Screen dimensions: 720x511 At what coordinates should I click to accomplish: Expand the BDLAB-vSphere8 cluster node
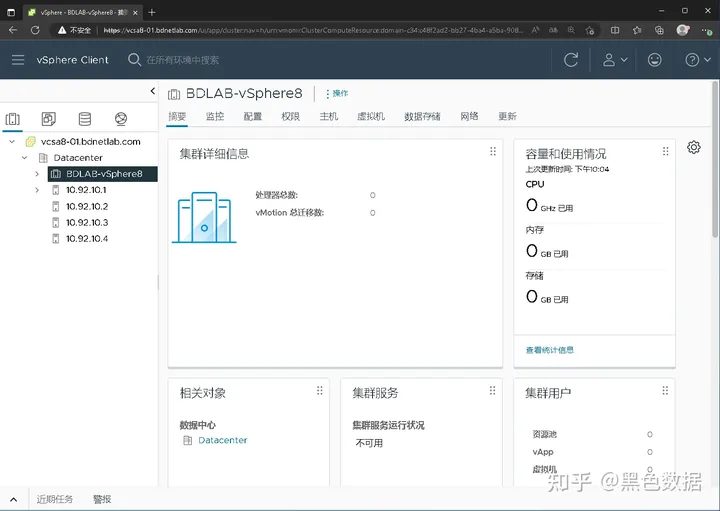tap(37, 174)
